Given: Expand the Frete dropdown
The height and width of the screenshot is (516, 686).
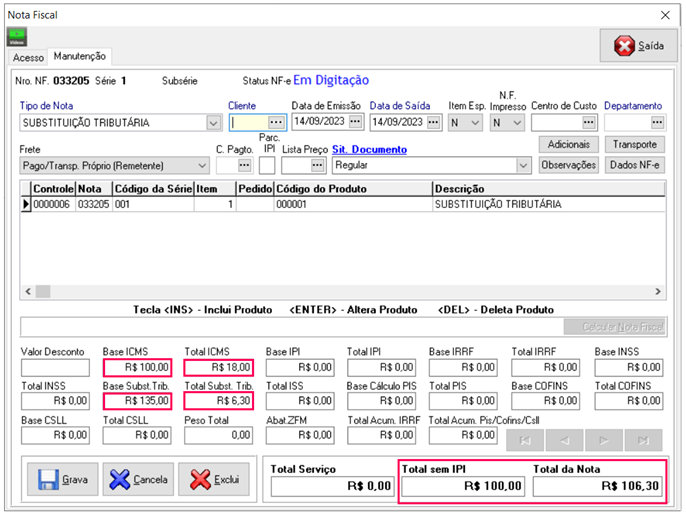Looking at the screenshot, I should pyautogui.click(x=203, y=165).
